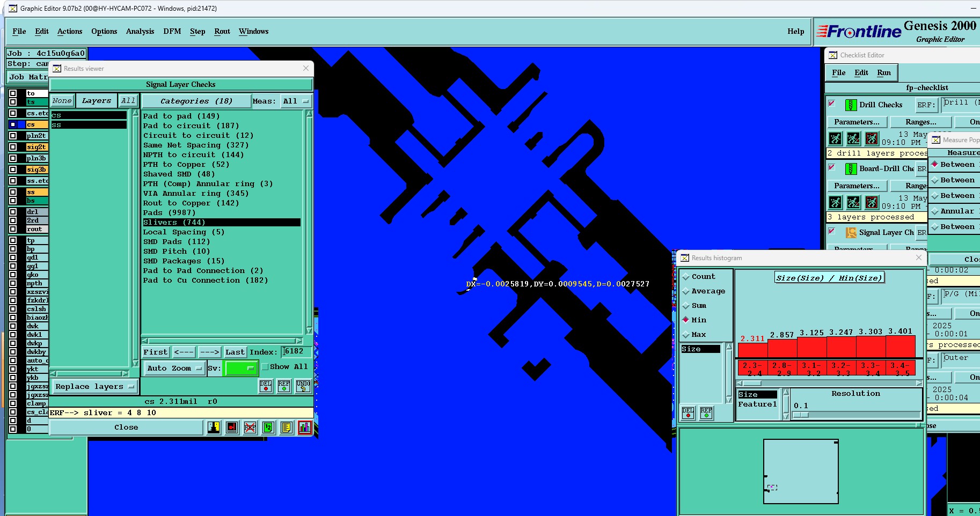Click the green page '12' icon
This screenshot has width=980, height=516.
268,427
